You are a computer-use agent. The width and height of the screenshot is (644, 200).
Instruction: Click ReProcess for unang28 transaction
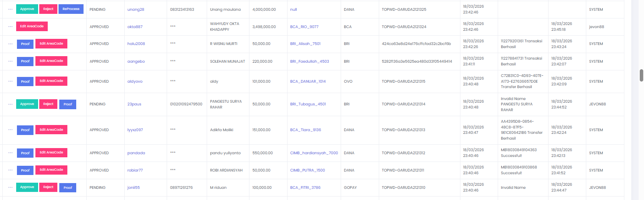71,9
